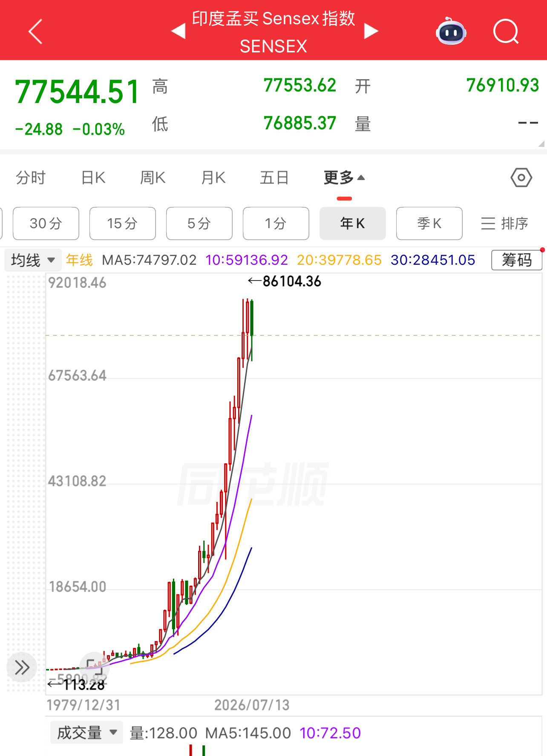The image size is (547, 756).
Task: Choose the 5分 interval
Action: (x=199, y=223)
